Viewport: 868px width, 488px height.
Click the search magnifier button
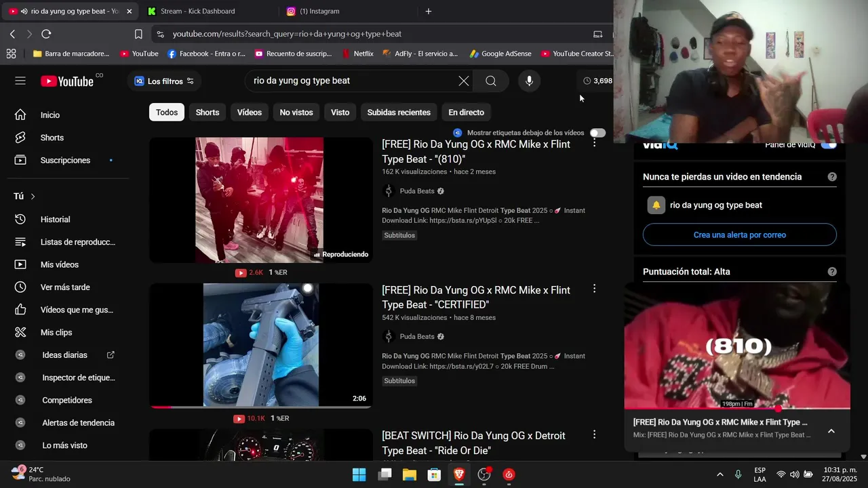point(491,81)
